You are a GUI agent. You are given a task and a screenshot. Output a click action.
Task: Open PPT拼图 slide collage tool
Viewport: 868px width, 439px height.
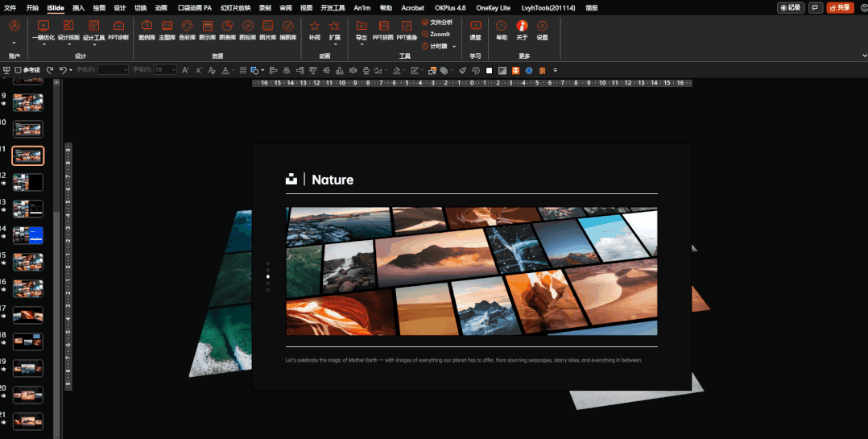(x=383, y=30)
